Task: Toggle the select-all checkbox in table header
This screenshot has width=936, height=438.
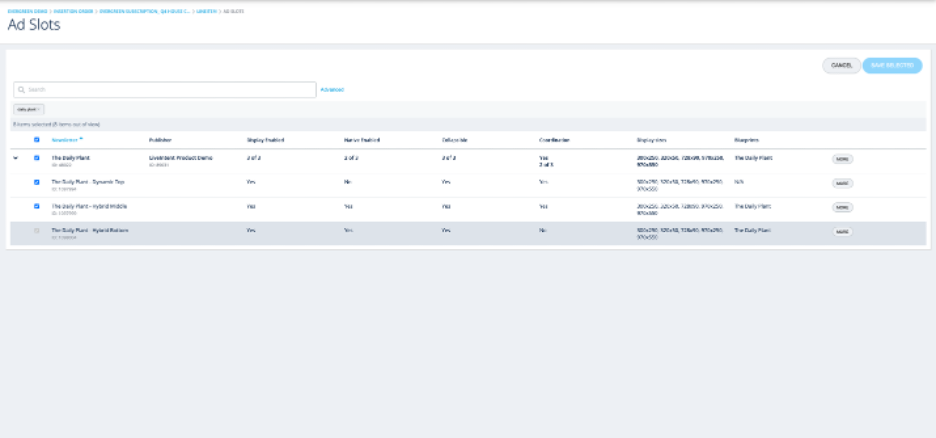Action: pos(37,140)
